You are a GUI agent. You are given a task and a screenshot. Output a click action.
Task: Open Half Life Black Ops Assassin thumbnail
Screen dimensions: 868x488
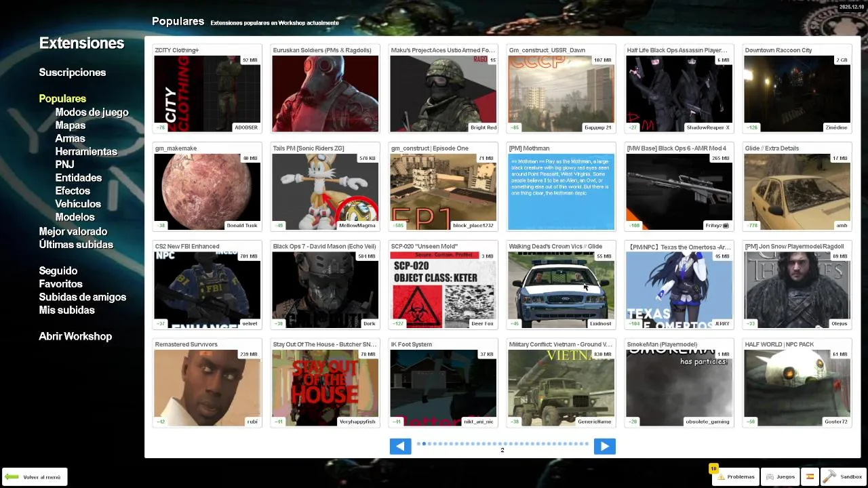click(679, 94)
